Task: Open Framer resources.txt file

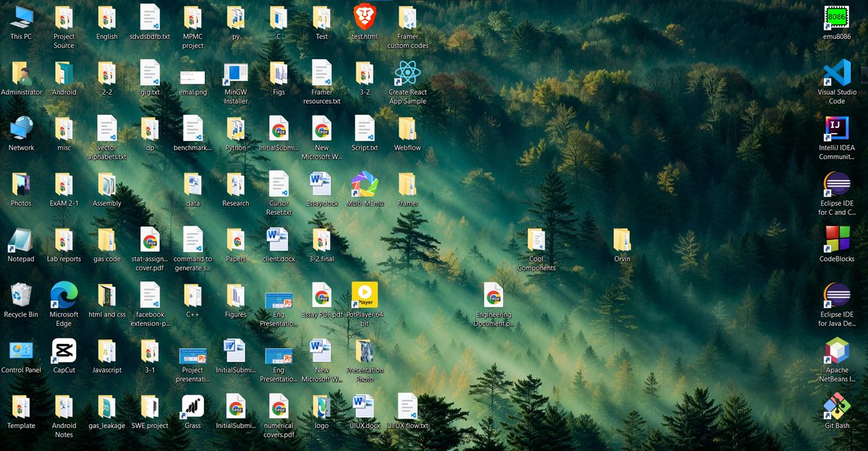Action: click(x=322, y=82)
